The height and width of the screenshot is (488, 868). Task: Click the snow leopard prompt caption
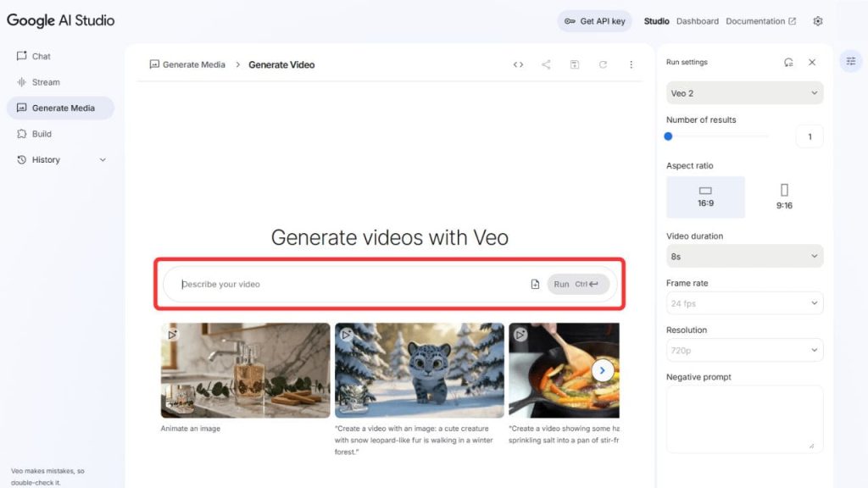(x=413, y=440)
